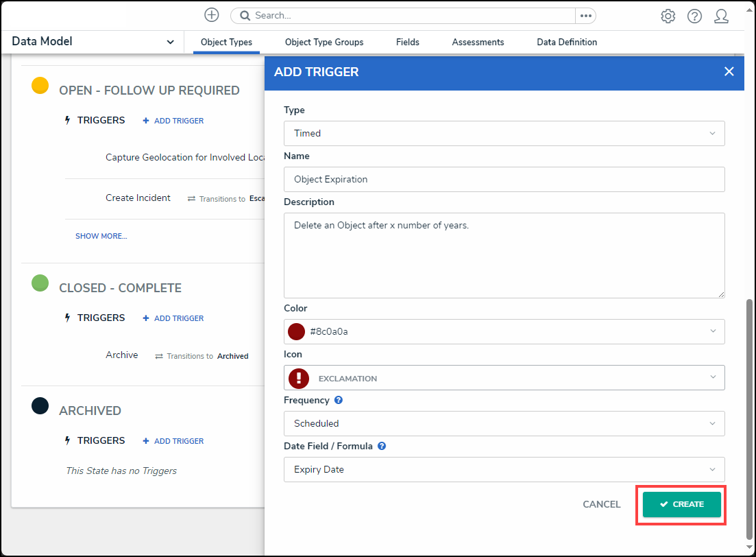Click the Frequency help info icon

[x=339, y=400]
